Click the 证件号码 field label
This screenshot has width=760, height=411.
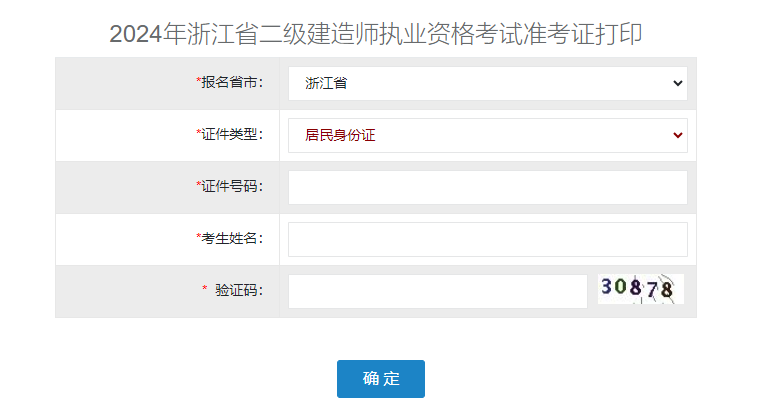click(232, 187)
